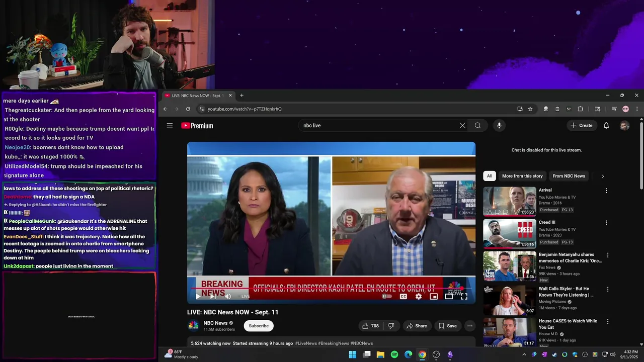The width and height of the screenshot is (644, 362).
Task: Skip to the next video
Action: (213, 296)
